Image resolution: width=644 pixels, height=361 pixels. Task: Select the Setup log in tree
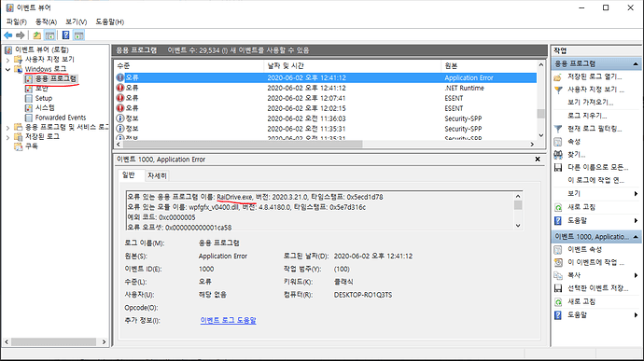pos(44,98)
